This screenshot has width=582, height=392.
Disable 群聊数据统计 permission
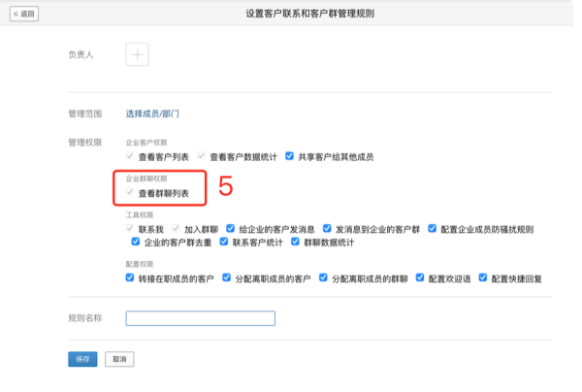click(x=296, y=242)
